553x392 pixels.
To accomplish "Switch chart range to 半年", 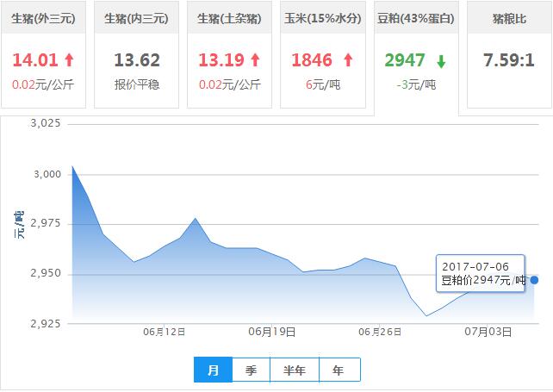I will point(295,370).
